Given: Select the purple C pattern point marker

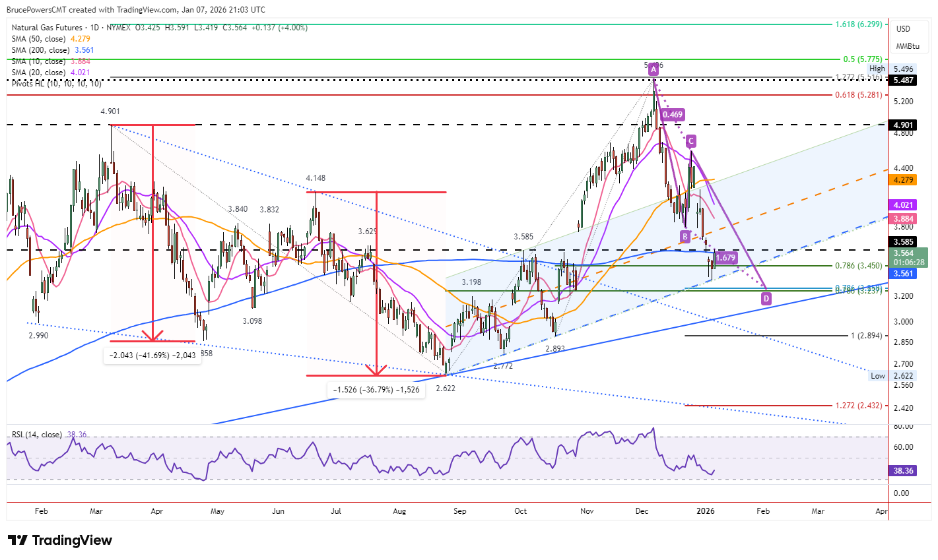Looking at the screenshot, I should click(690, 140).
